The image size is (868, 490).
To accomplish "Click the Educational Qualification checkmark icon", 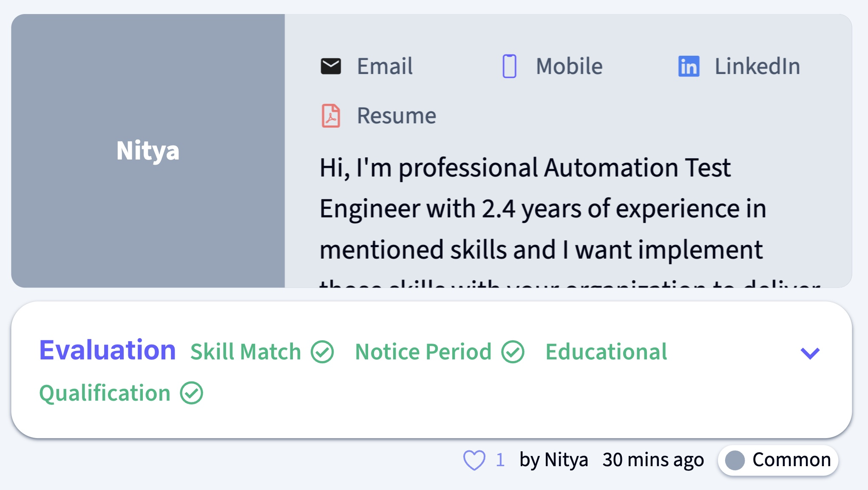I will coord(191,393).
